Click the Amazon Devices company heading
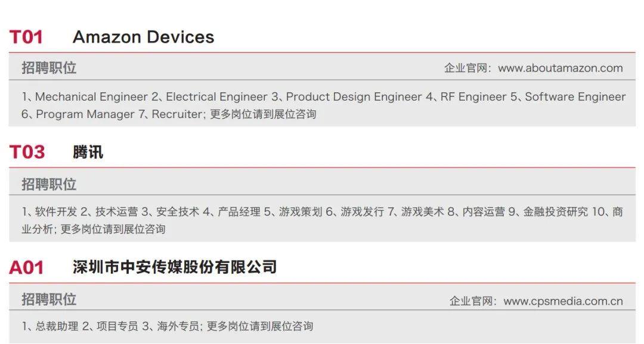 coord(143,37)
